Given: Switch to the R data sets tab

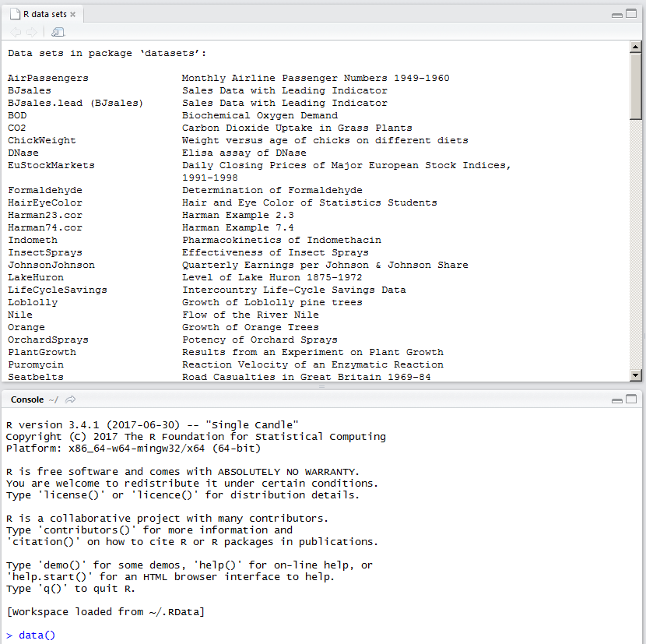Looking at the screenshot, I should pos(43,13).
